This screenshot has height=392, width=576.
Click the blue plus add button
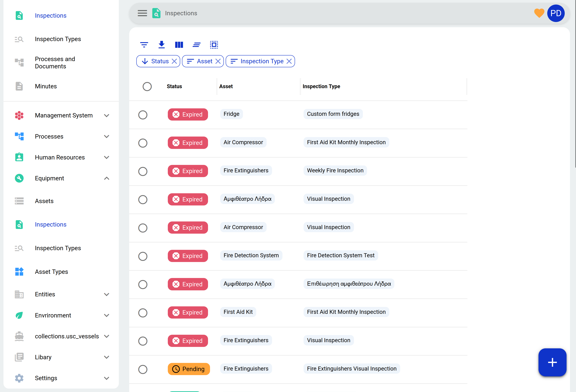pos(552,362)
